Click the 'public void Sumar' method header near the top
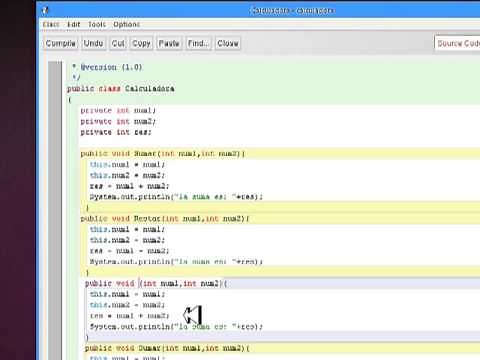This screenshot has width=480, height=360. (x=163, y=154)
